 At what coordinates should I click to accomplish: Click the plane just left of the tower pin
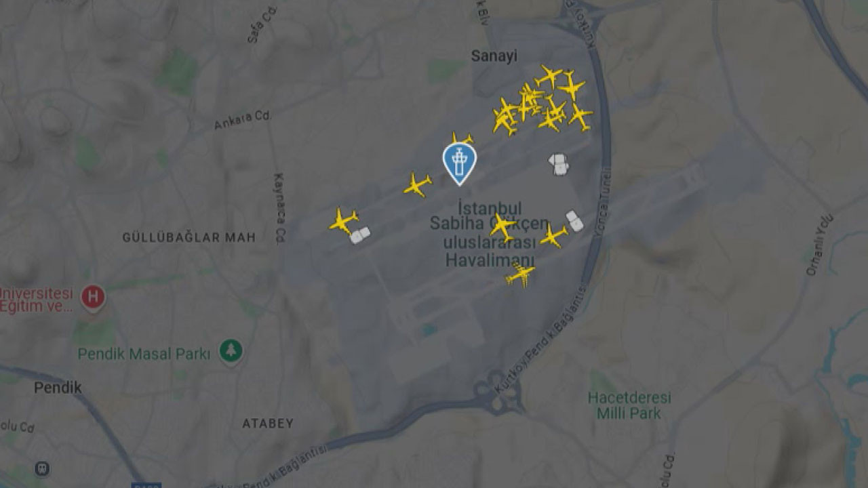tap(417, 185)
